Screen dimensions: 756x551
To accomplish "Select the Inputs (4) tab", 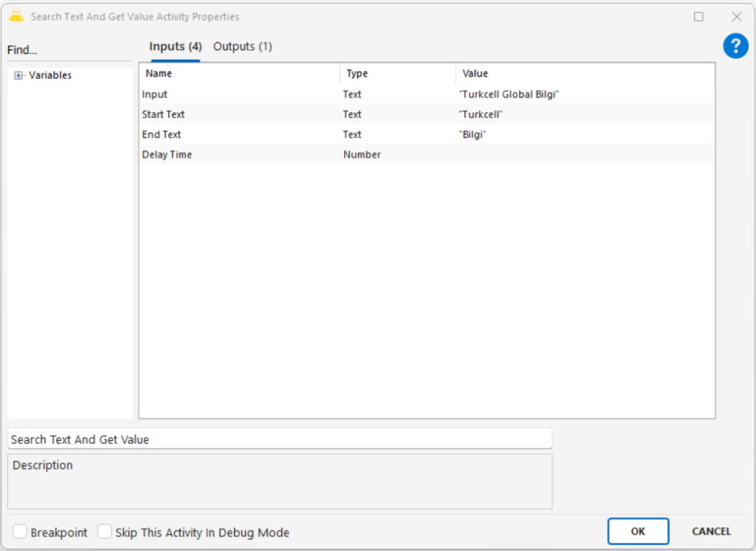I will point(175,47).
